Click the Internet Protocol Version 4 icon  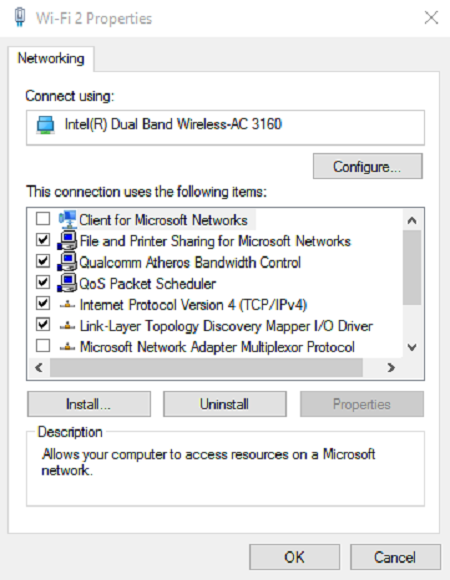pyautogui.click(x=67, y=305)
